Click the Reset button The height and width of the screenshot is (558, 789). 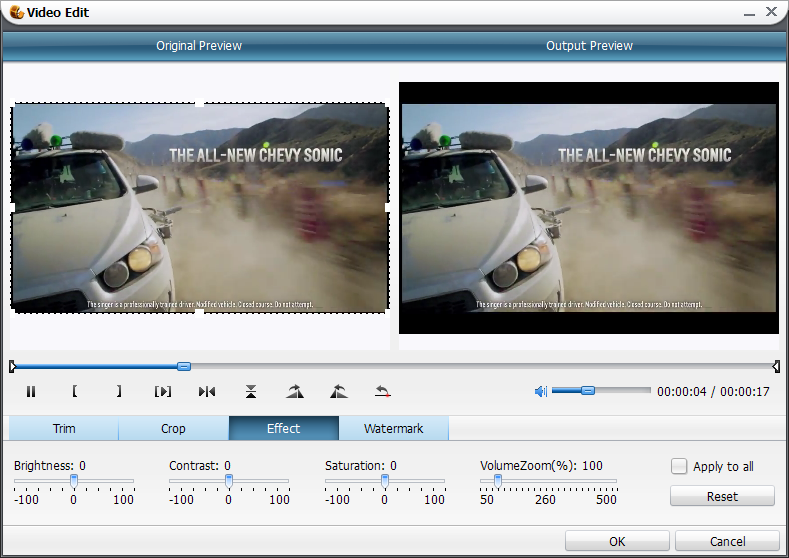722,497
